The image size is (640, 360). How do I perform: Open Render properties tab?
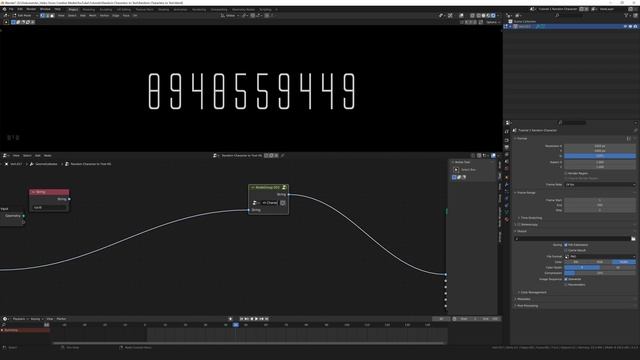507,139
